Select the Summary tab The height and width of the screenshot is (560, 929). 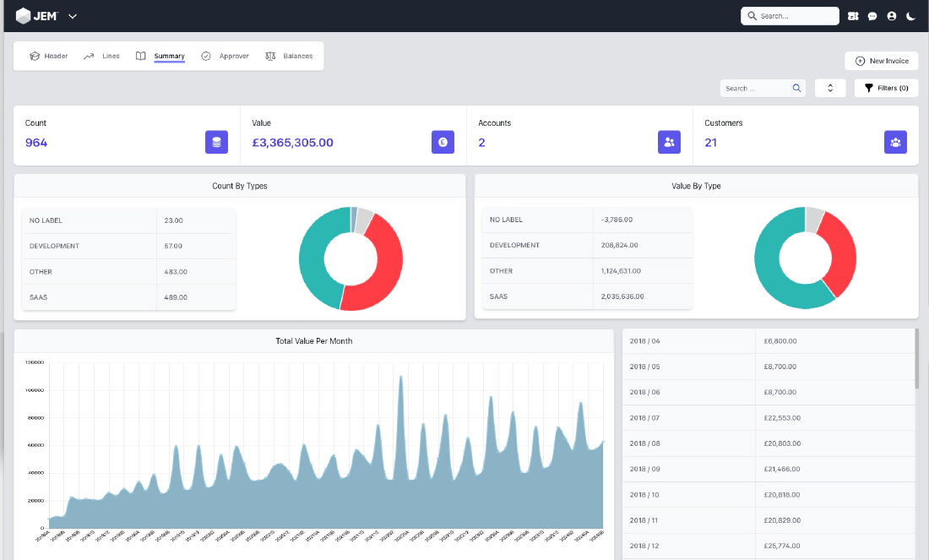coord(160,56)
